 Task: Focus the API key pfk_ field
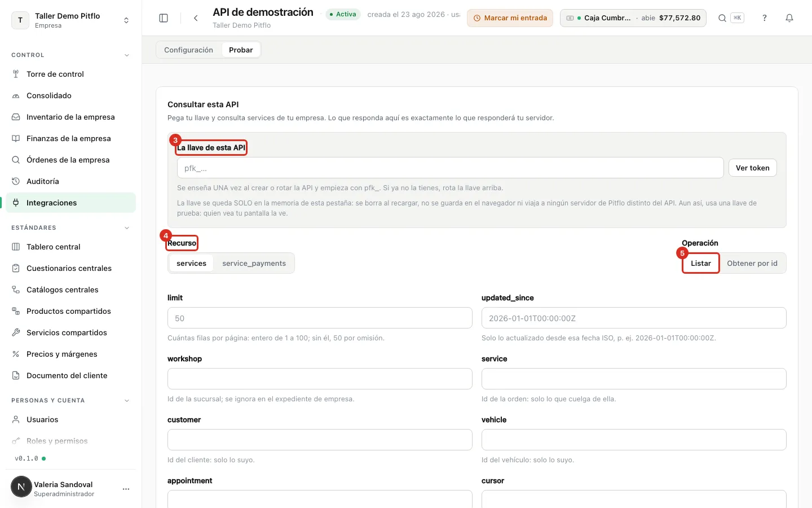pos(450,168)
